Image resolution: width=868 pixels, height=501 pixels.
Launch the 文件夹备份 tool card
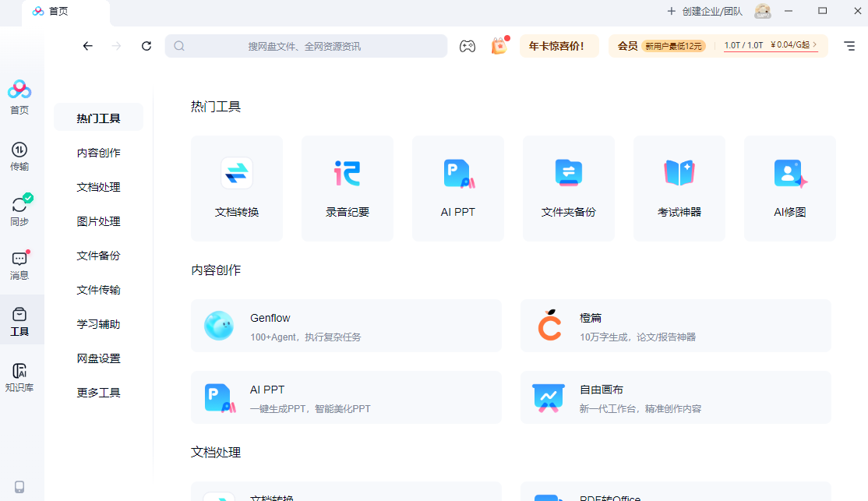pyautogui.click(x=569, y=188)
